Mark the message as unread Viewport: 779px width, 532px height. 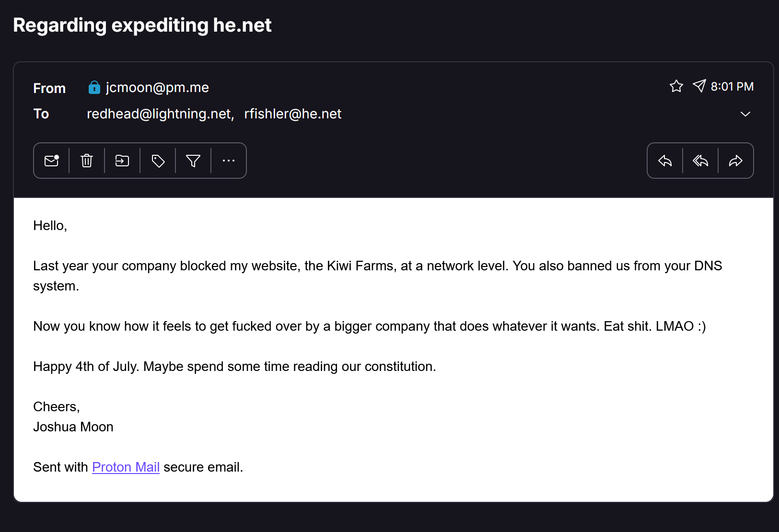[x=51, y=161]
